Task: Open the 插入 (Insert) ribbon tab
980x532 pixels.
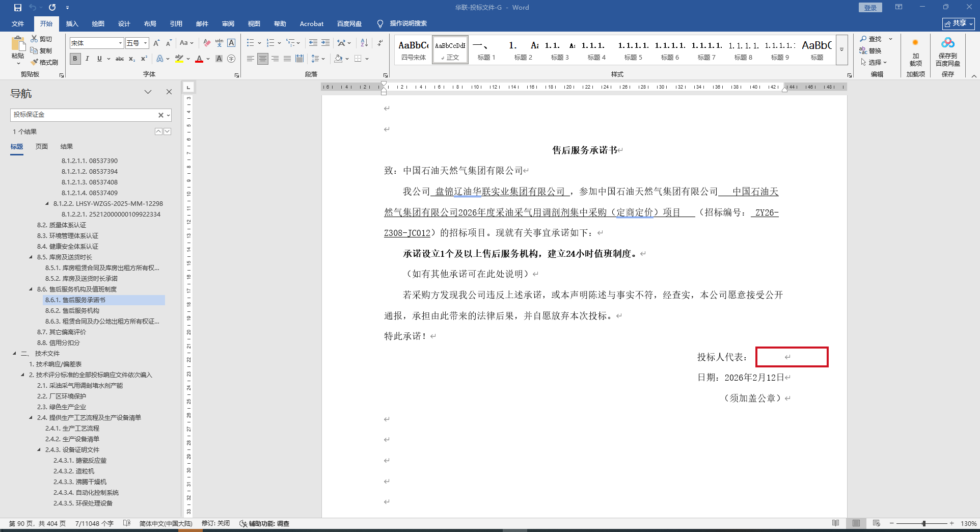Action: click(x=72, y=24)
